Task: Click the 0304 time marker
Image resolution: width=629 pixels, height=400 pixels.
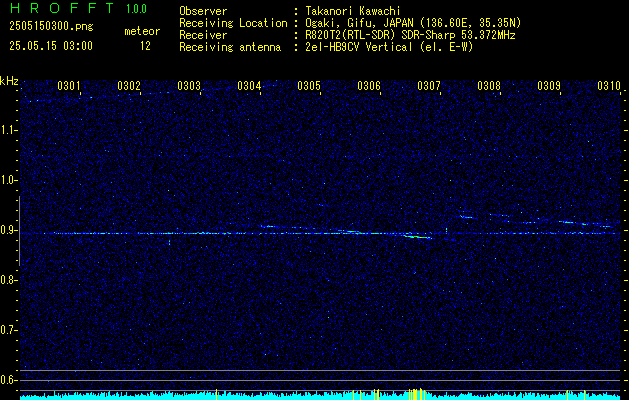Action: pos(249,86)
